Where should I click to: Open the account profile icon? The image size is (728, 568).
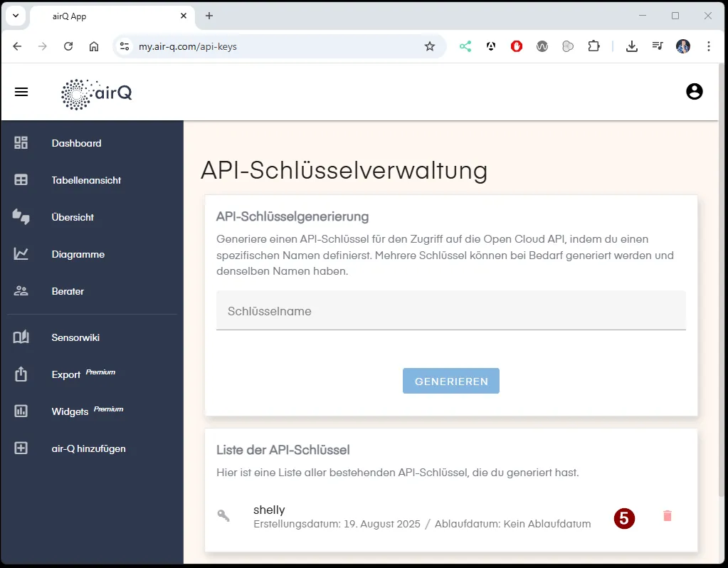coord(694,91)
